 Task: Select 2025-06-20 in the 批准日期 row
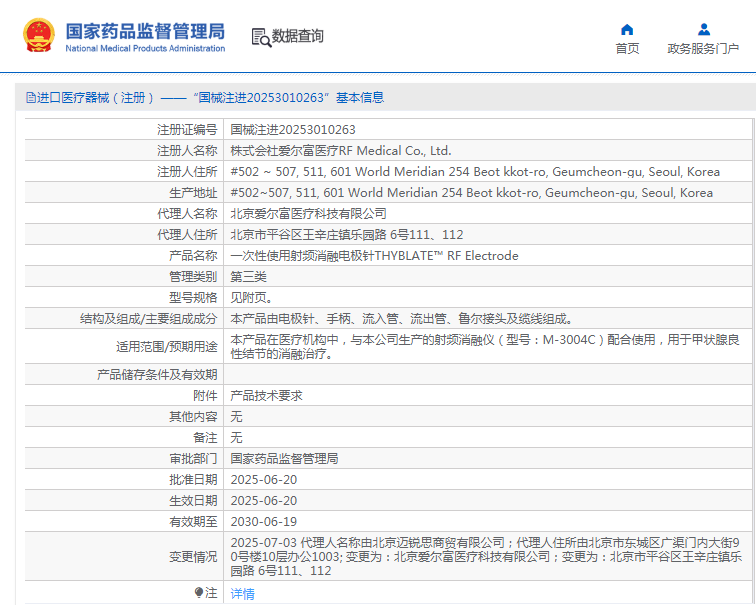[x=264, y=480]
